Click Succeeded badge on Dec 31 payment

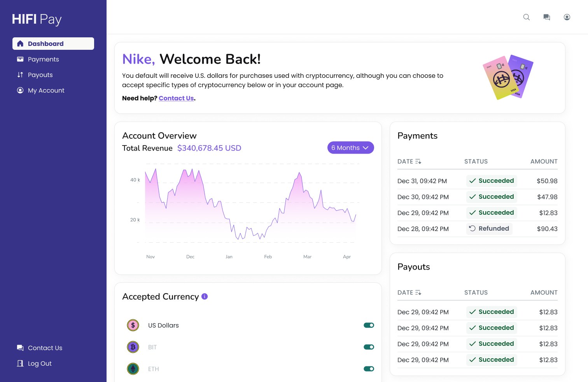point(492,181)
